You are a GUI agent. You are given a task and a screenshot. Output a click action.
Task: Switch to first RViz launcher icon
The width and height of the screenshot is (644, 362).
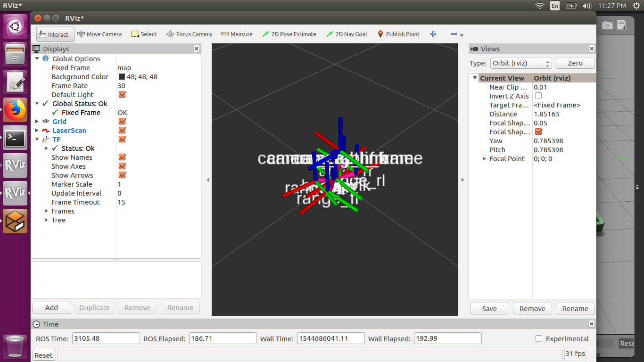click(x=15, y=165)
